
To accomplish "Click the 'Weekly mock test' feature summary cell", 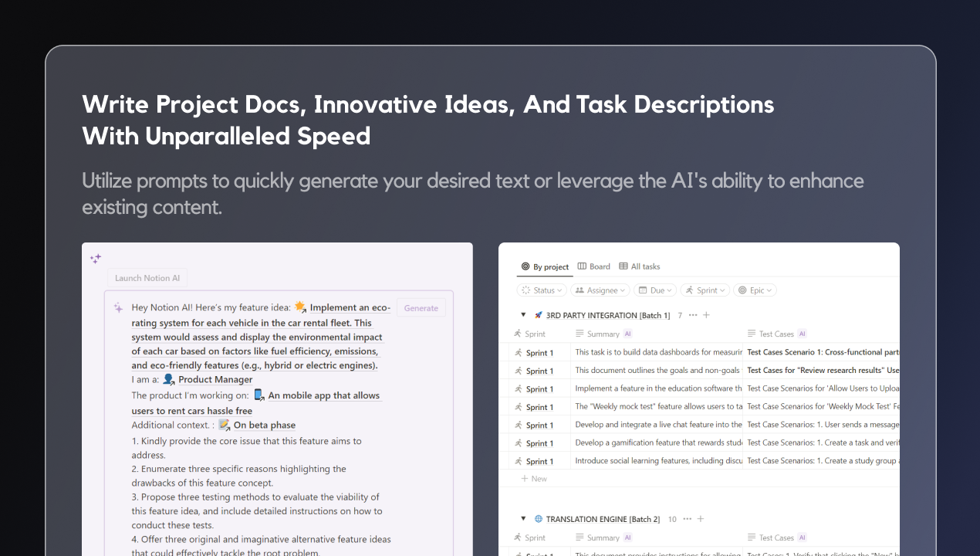I will click(657, 406).
